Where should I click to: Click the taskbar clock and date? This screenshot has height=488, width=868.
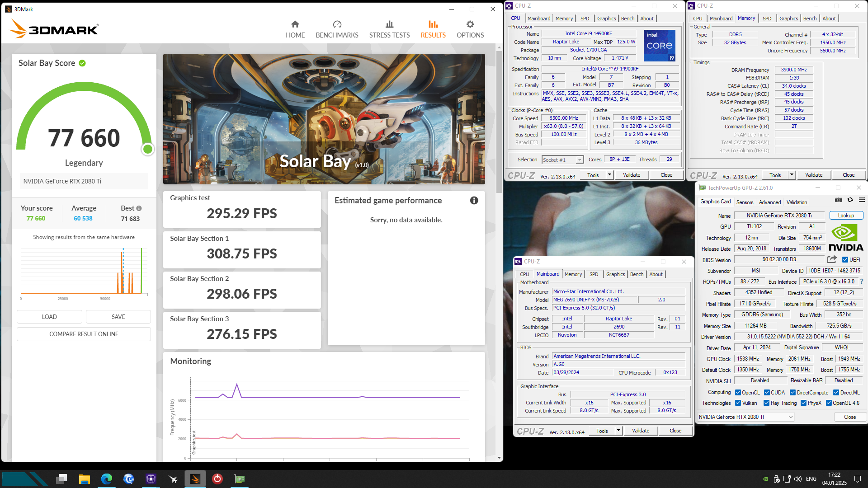click(x=834, y=479)
